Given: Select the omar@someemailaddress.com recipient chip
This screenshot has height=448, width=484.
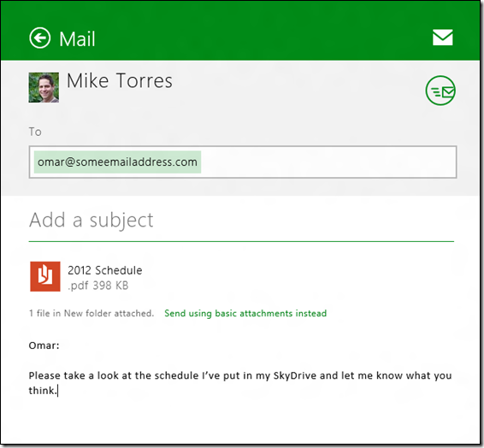Looking at the screenshot, I should coord(117,162).
